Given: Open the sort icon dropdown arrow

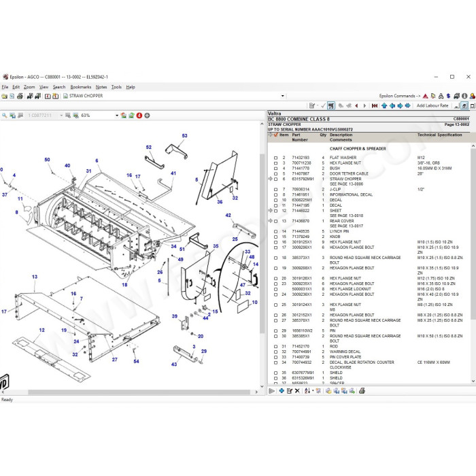Looking at the screenshot, I should 313,391.
